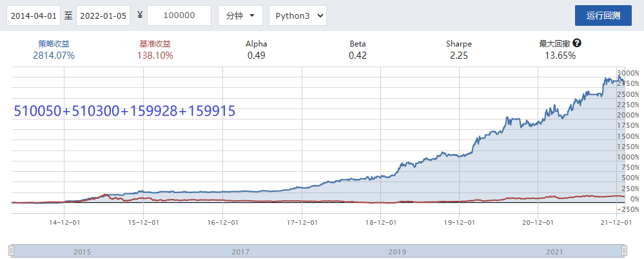This screenshot has height=259, width=644.
Task: Click the blue ETF codes annotation text
Action: 124,111
